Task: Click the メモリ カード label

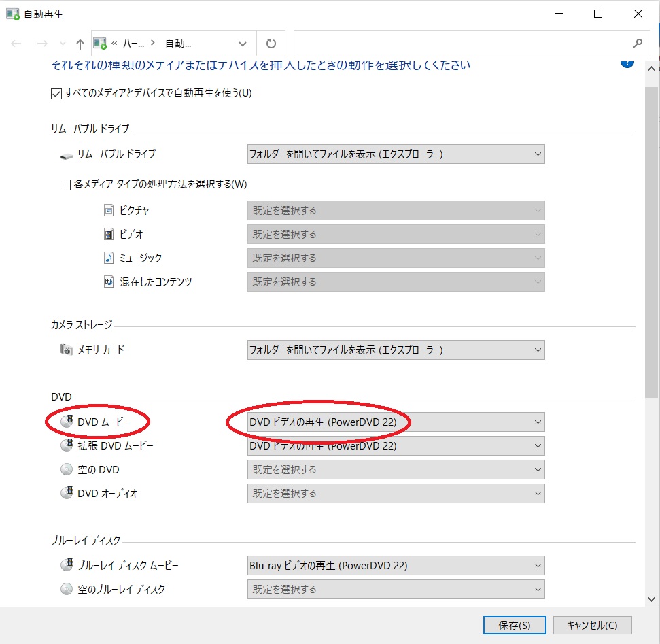Action: [101, 350]
